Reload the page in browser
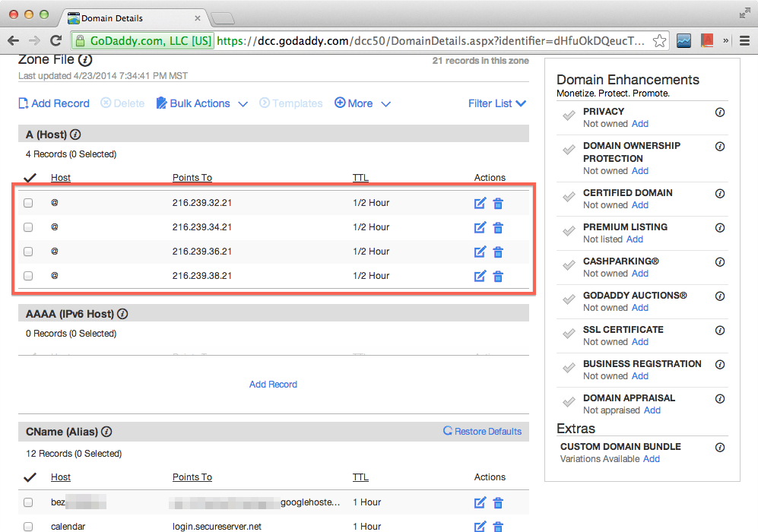758x532 pixels. tap(56, 40)
